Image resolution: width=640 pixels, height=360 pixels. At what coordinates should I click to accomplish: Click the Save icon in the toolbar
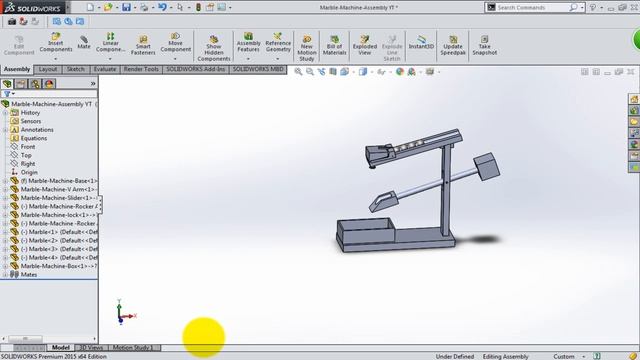pos(127,7)
